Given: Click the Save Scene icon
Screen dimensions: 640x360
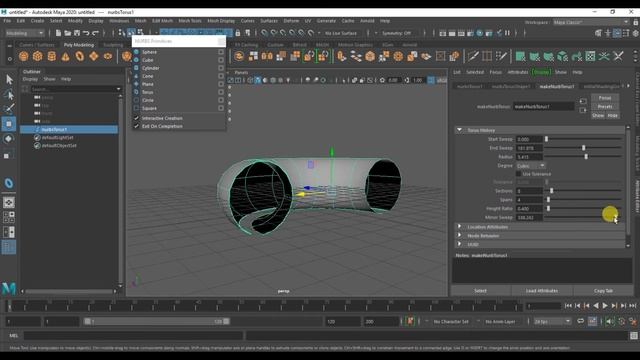Looking at the screenshot, I should pyautogui.click(x=77, y=33).
